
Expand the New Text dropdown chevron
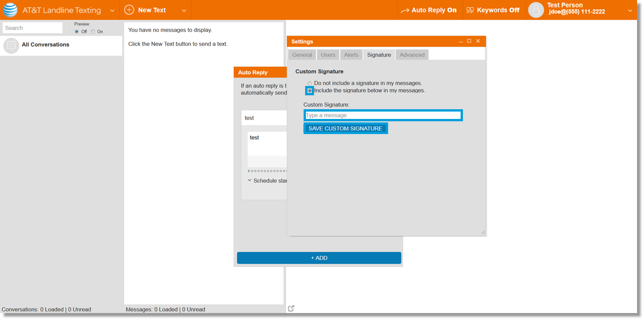[x=184, y=10]
